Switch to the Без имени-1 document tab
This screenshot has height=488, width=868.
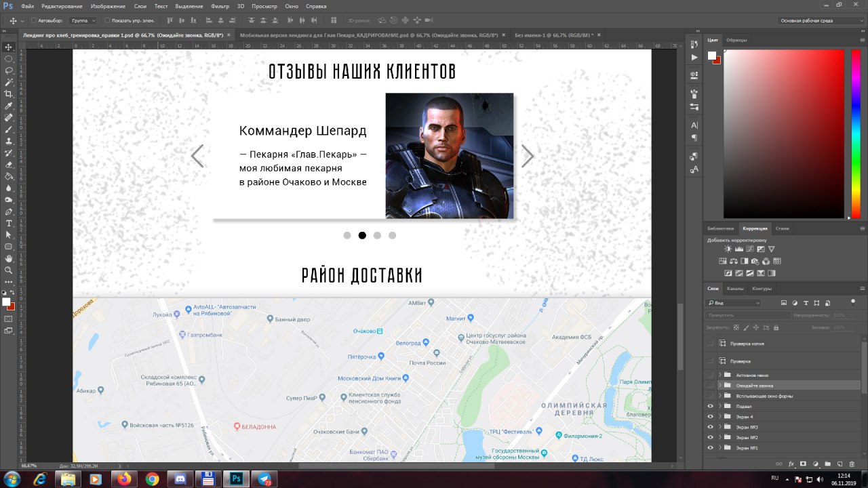tap(554, 35)
